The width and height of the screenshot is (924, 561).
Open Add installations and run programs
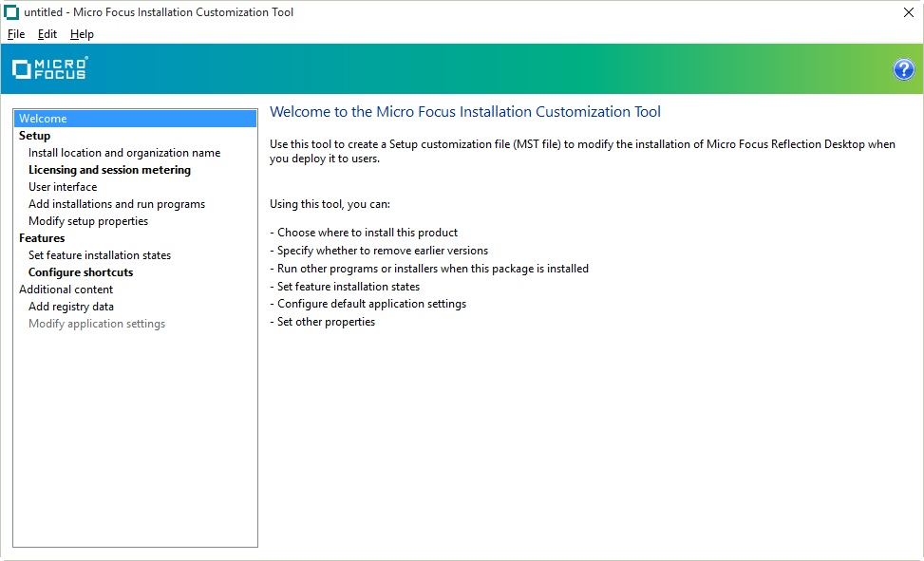(x=117, y=204)
